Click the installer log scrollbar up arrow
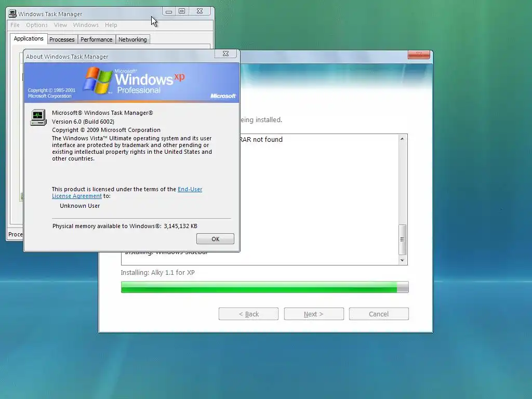The height and width of the screenshot is (399, 532). click(x=402, y=139)
